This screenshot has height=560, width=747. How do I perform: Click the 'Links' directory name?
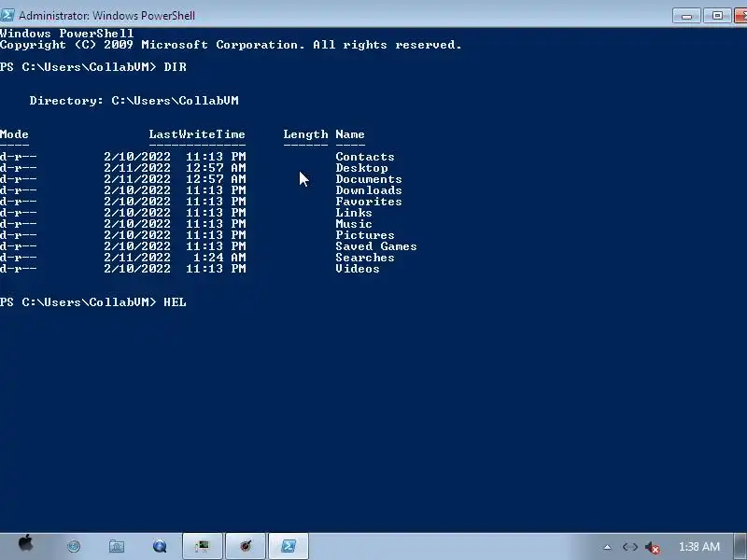[354, 213]
